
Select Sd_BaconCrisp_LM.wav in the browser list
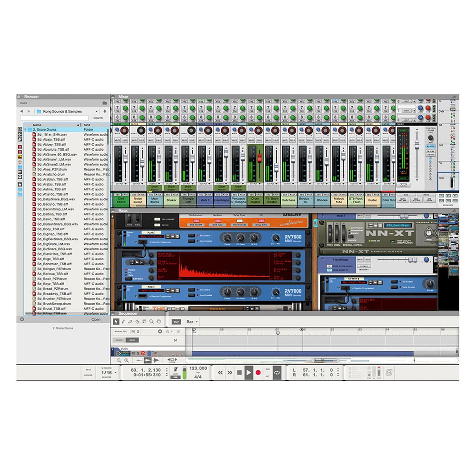[55, 209]
